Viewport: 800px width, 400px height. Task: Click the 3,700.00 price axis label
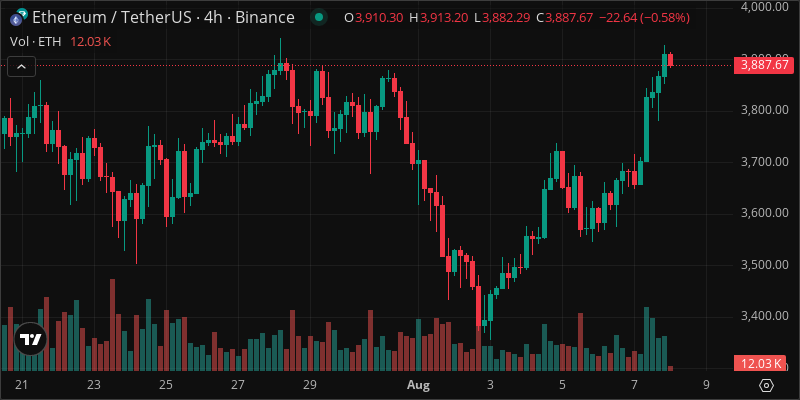(763, 162)
